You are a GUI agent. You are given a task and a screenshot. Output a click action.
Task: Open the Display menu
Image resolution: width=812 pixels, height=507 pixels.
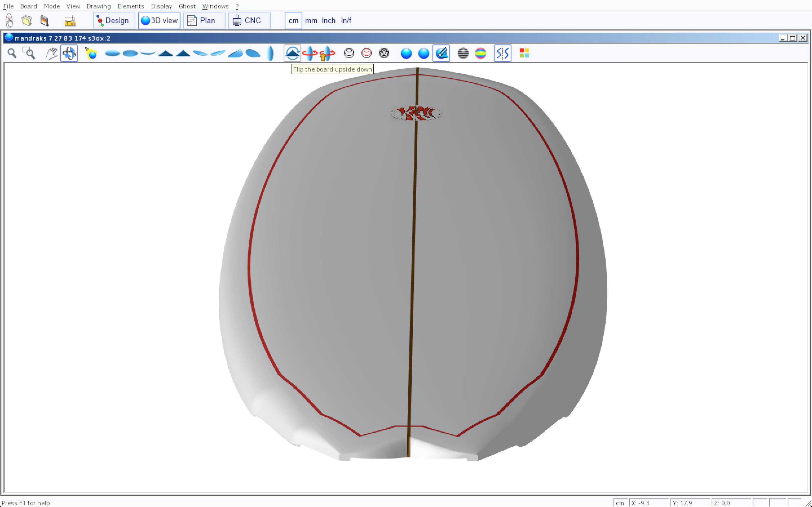pyautogui.click(x=161, y=6)
